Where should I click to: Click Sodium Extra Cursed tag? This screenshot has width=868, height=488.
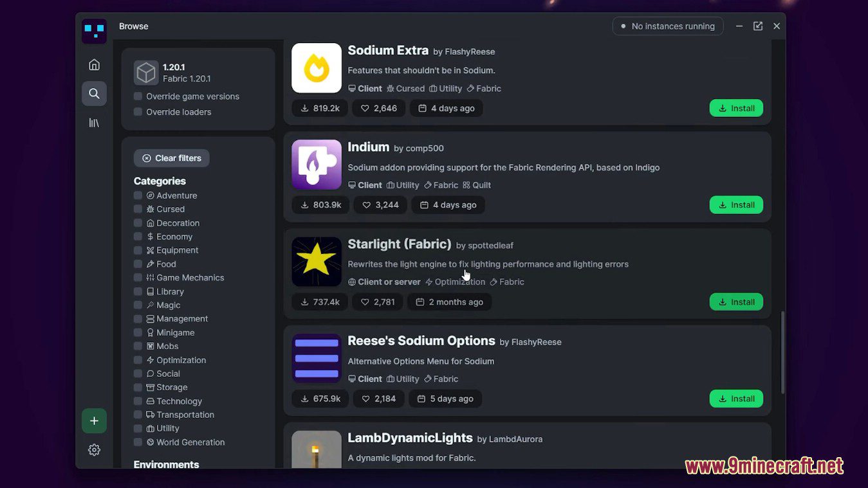pyautogui.click(x=405, y=89)
